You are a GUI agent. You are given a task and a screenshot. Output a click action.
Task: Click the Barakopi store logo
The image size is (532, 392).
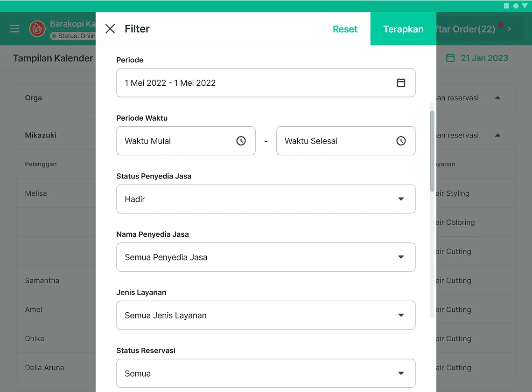pyautogui.click(x=37, y=29)
